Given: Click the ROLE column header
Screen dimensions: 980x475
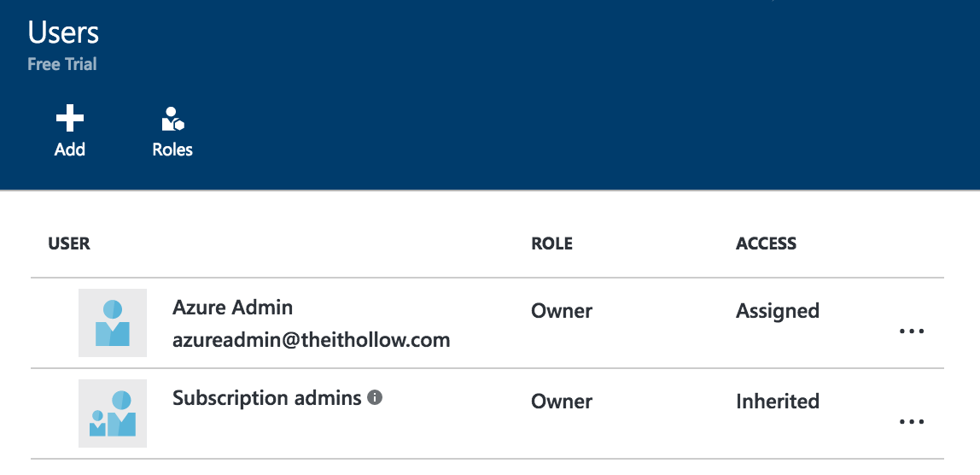Looking at the screenshot, I should (x=551, y=243).
